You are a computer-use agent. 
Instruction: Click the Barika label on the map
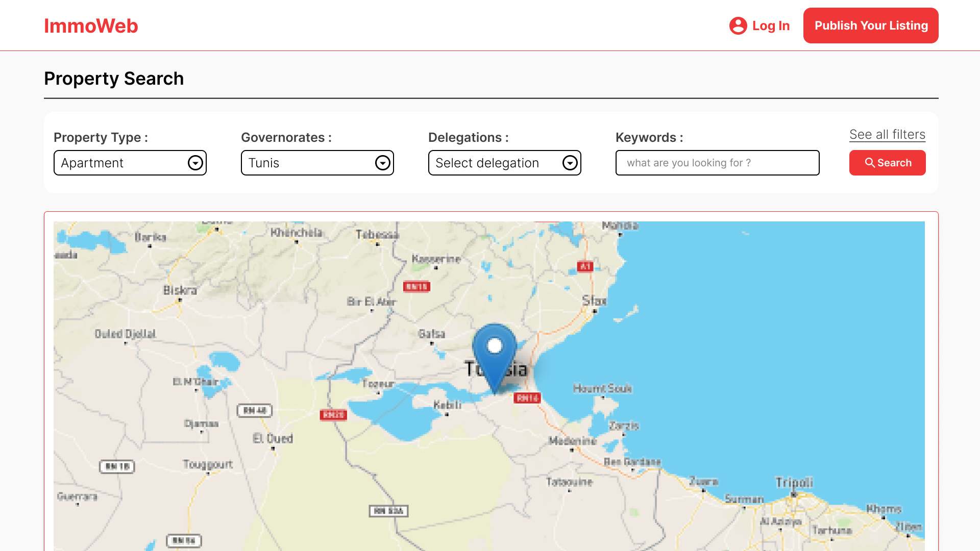click(x=151, y=237)
